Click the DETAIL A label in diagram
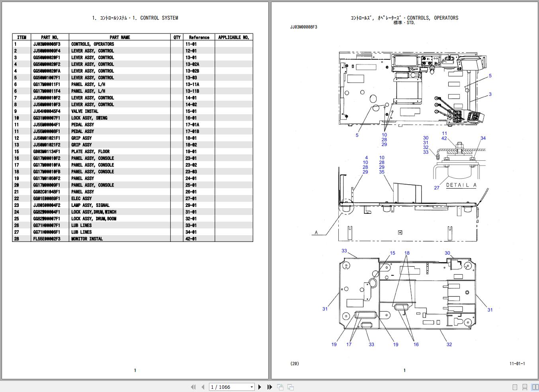This screenshot has height=392, width=539. [x=461, y=185]
